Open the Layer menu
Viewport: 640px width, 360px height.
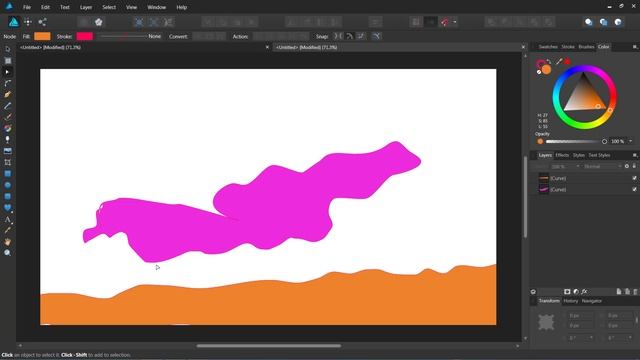click(x=86, y=7)
